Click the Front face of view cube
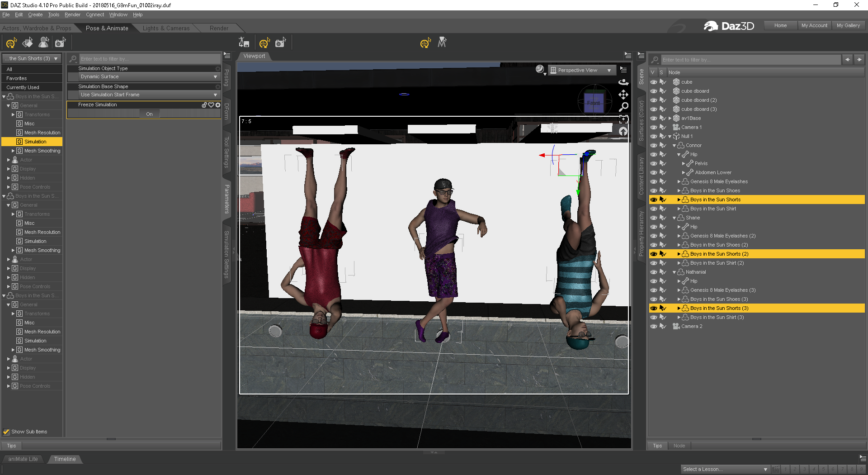 (594, 103)
